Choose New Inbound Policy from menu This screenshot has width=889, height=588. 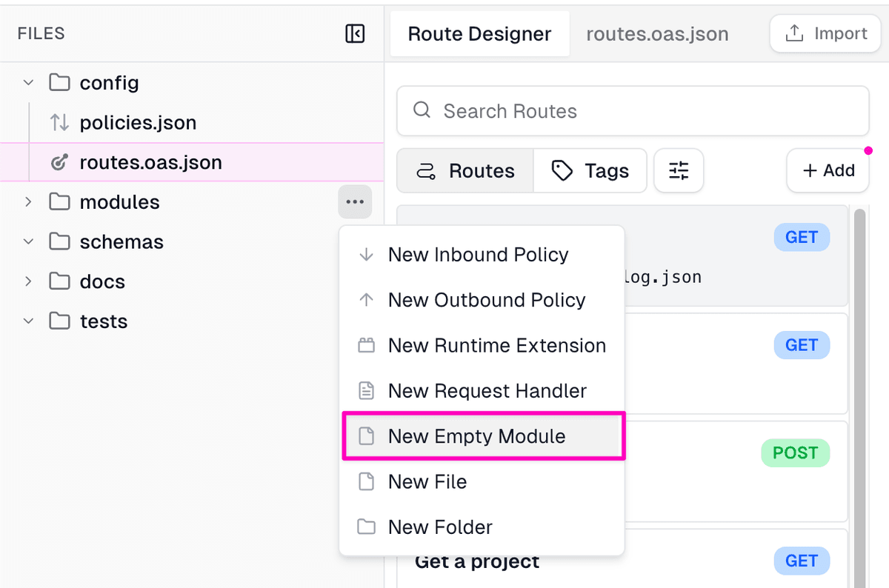pyautogui.click(x=482, y=255)
